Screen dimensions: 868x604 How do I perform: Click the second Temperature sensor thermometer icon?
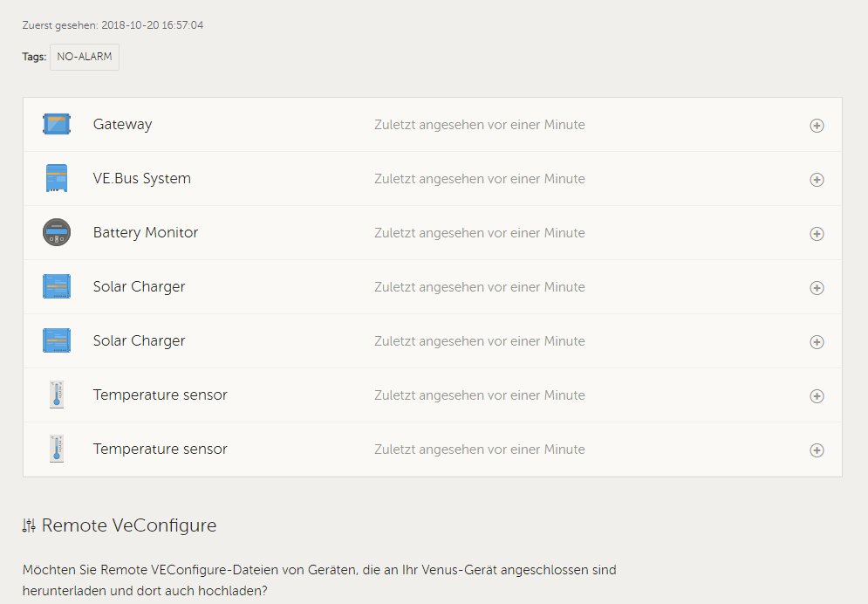[57, 449]
